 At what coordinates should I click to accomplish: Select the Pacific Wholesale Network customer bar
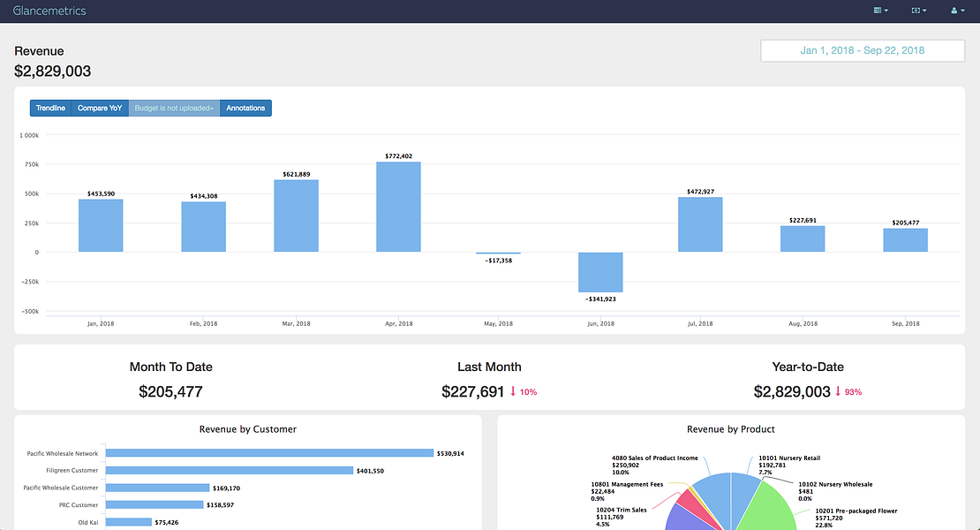pos(269,453)
